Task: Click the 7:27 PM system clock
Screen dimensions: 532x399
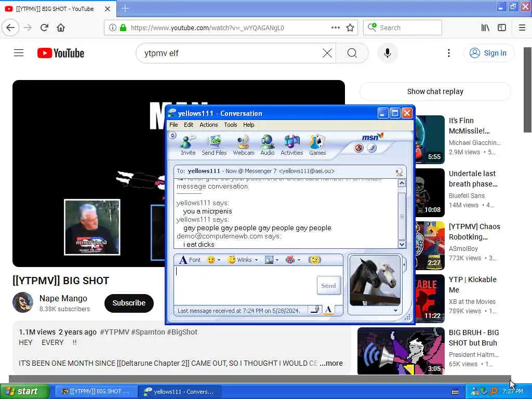Action: coord(513,392)
